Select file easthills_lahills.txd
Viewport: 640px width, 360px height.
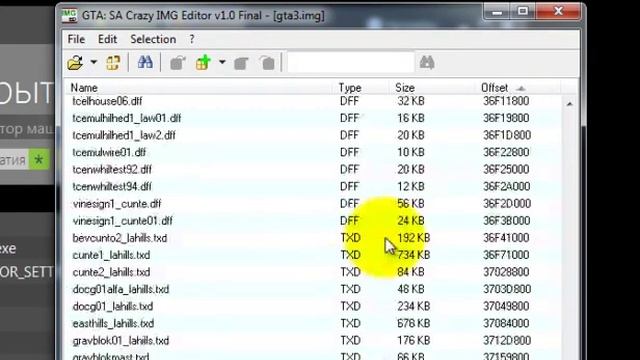tap(113, 324)
